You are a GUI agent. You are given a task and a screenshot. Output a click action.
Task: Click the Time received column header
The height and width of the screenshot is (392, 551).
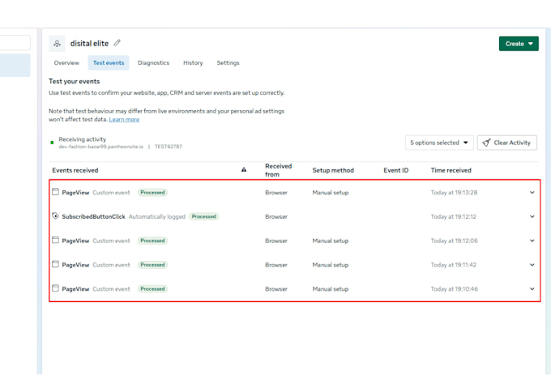451,170
